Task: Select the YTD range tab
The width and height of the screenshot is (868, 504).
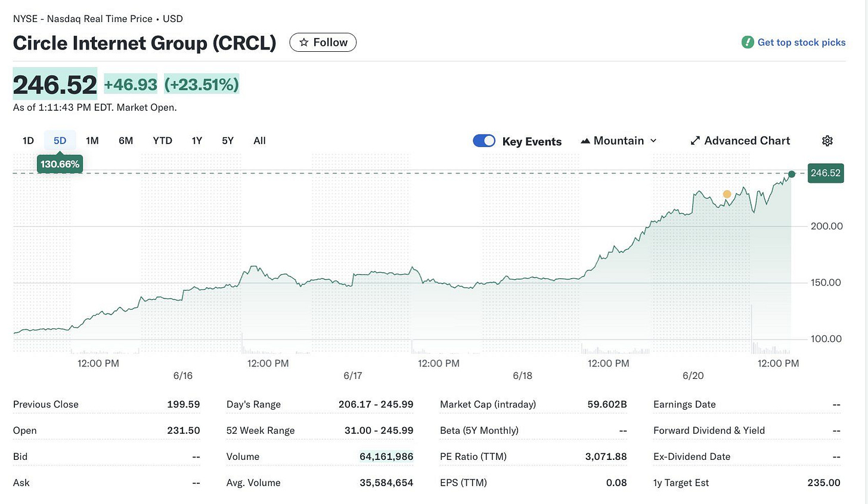Action: (162, 141)
